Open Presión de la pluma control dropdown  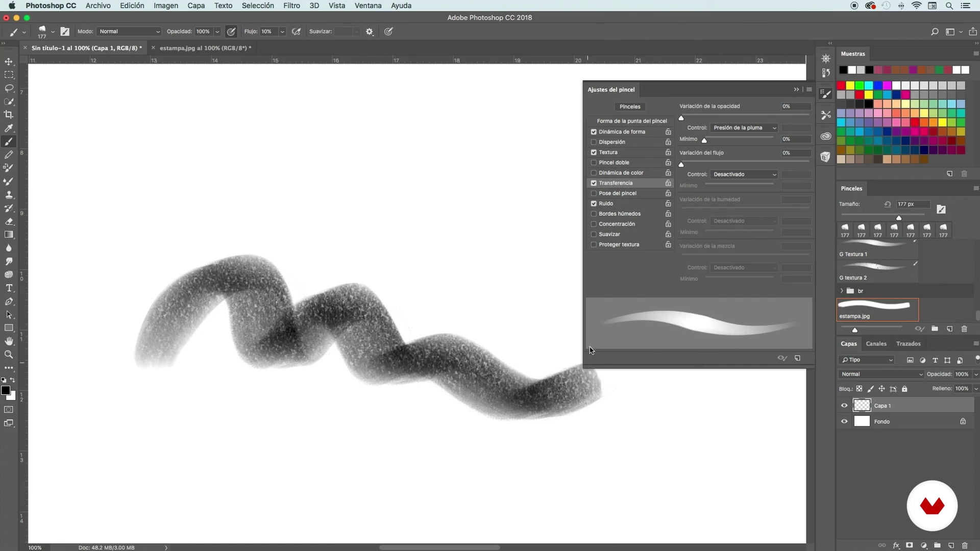744,128
